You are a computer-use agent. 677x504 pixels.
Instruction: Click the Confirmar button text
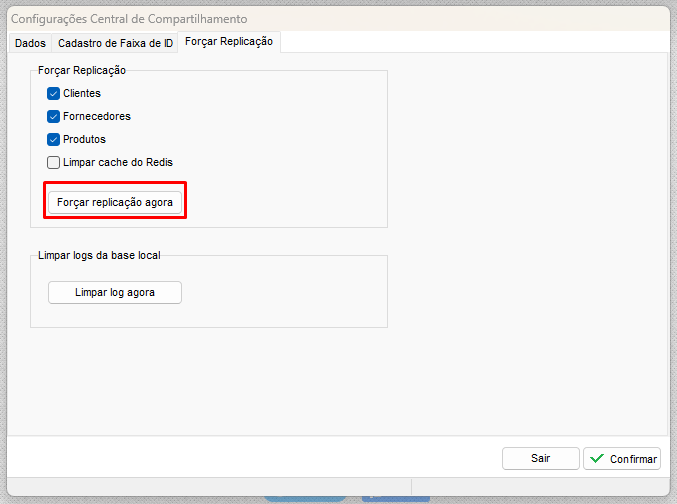click(x=632, y=459)
